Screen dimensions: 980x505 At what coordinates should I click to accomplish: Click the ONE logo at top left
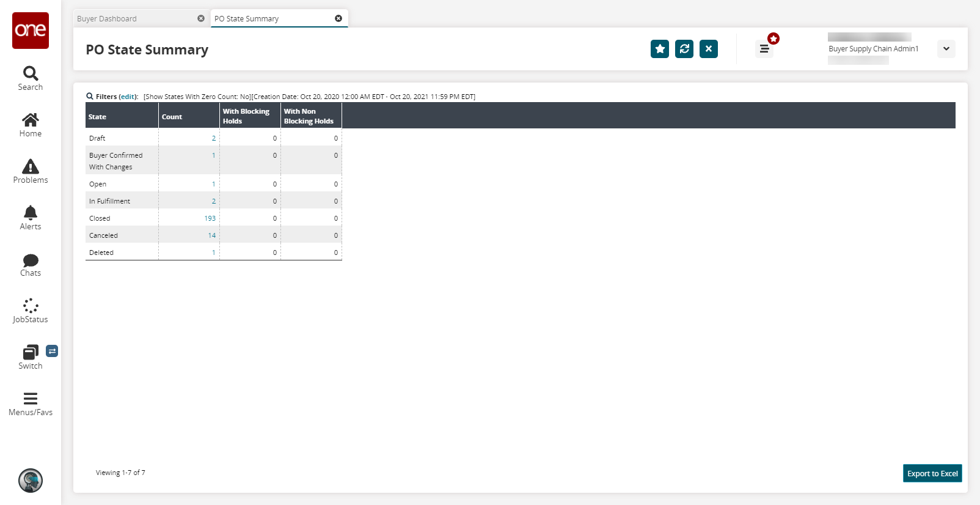click(x=31, y=31)
